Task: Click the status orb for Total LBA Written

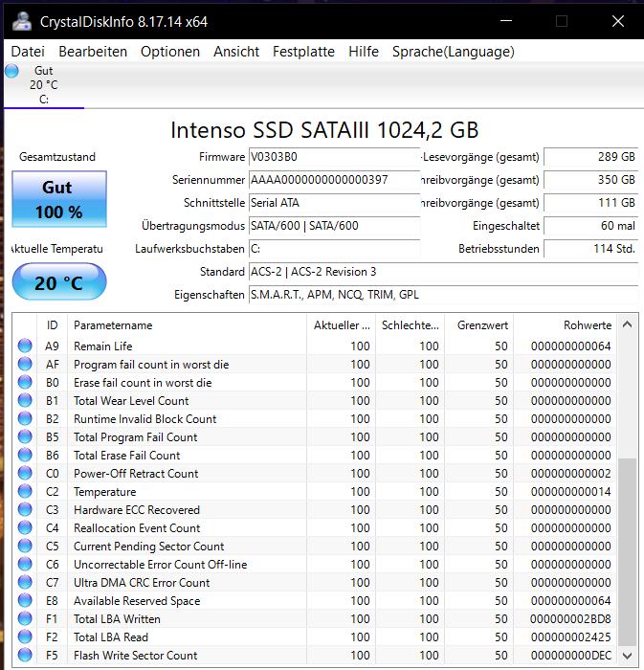Action: click(25, 618)
